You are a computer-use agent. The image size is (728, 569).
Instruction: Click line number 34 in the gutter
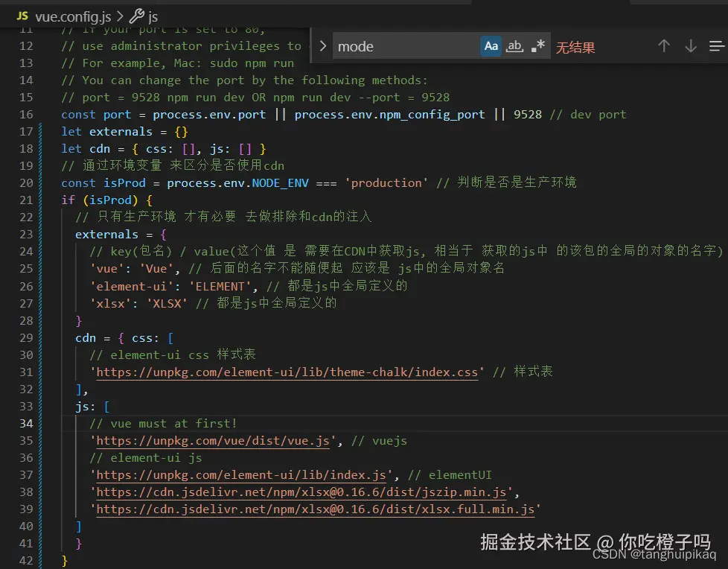26,423
